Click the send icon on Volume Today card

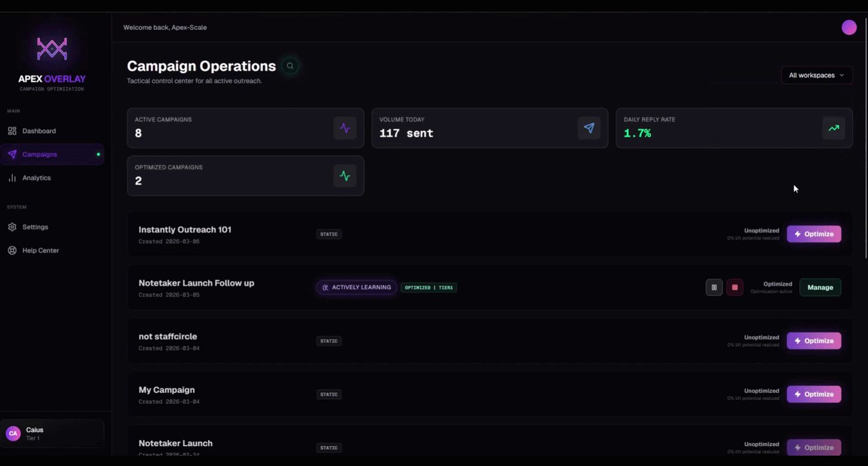589,128
